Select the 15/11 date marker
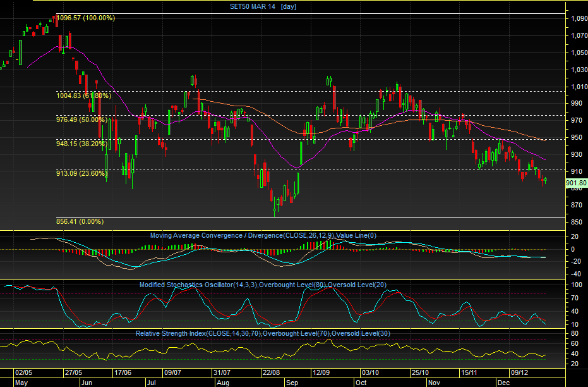 click(x=469, y=372)
